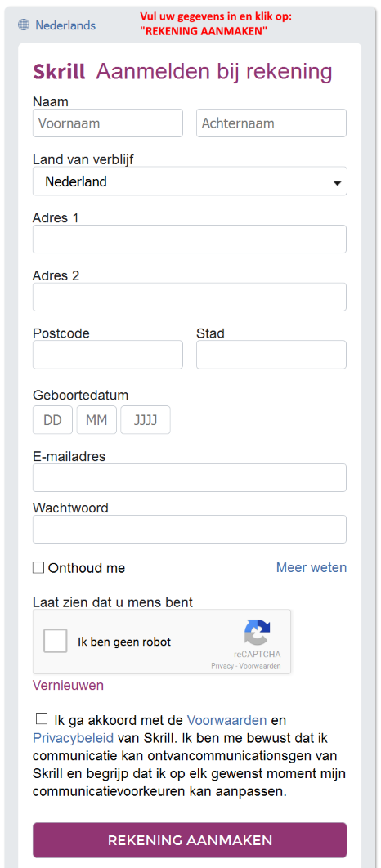This screenshot has height=868, width=381.
Task: Click the globe language icon
Action: (x=23, y=25)
